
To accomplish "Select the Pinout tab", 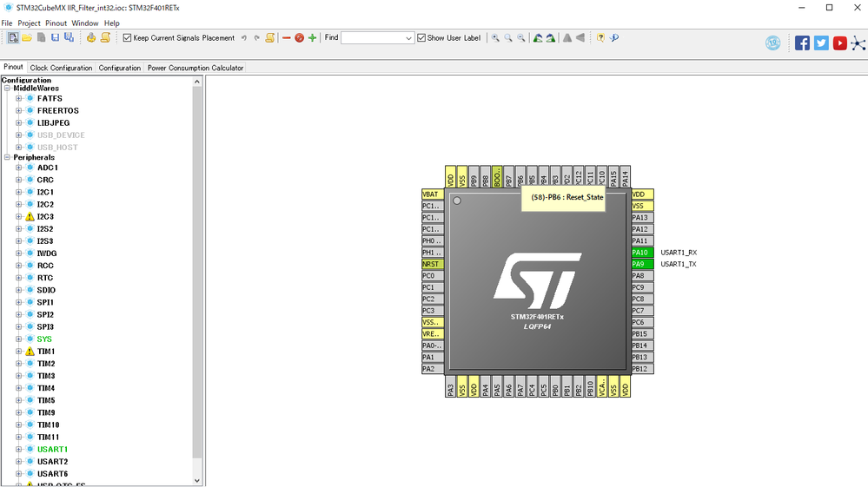I will pos(13,67).
